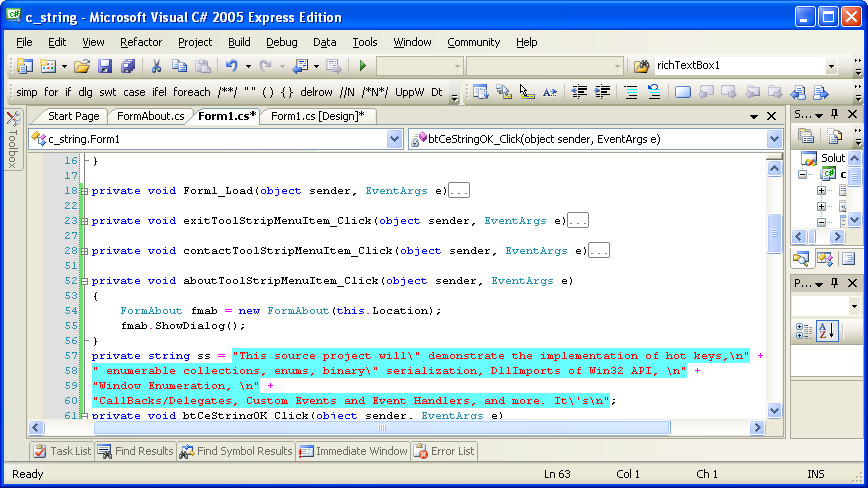
Task: Decrease line indent with the toolbar icon
Action: click(x=579, y=92)
